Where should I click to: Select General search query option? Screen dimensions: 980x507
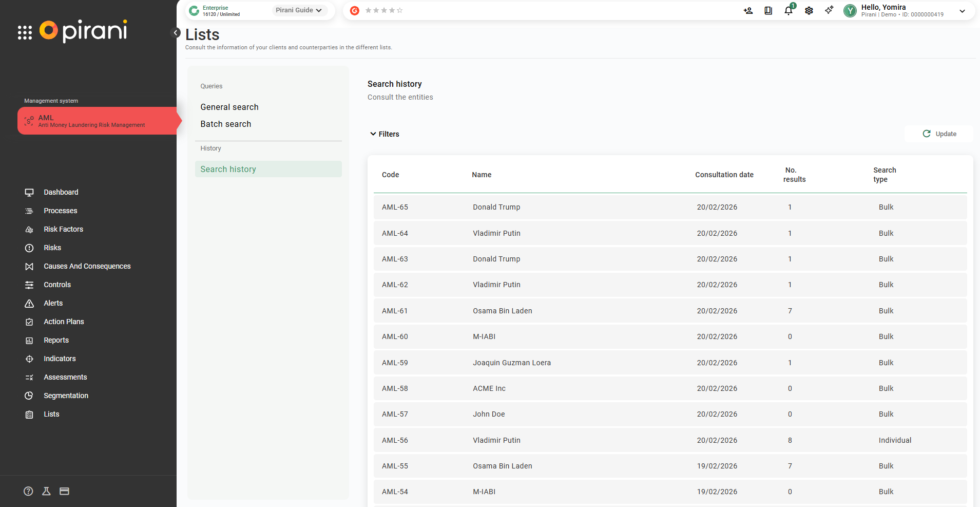[229, 107]
